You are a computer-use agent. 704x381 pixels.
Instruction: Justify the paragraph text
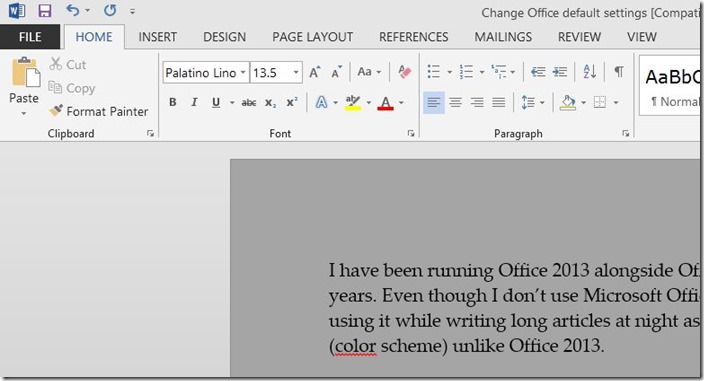(x=498, y=103)
